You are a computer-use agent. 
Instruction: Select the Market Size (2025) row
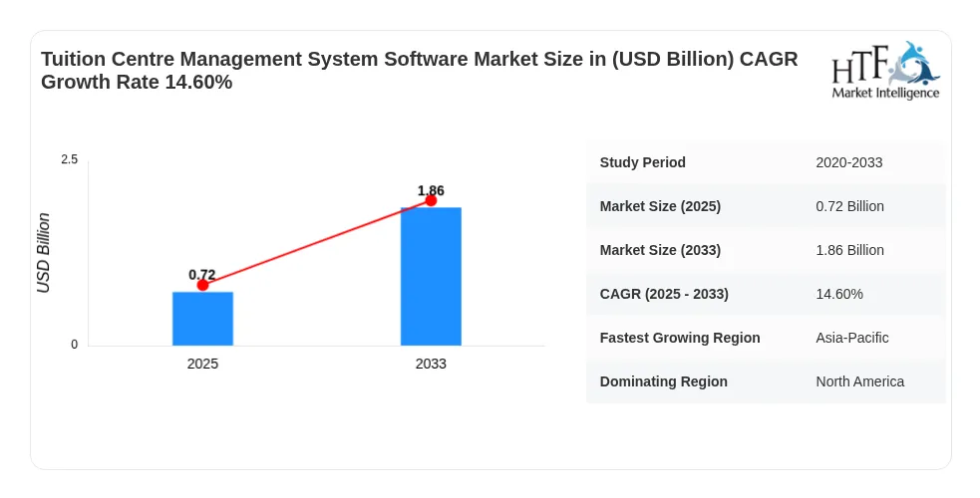tap(766, 206)
